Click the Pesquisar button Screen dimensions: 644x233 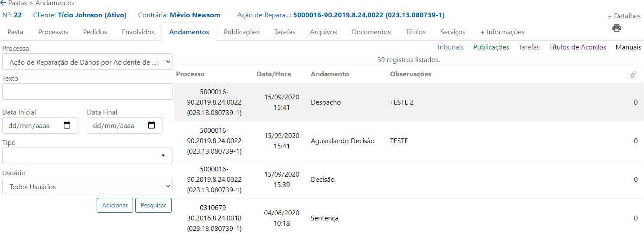[153, 205]
